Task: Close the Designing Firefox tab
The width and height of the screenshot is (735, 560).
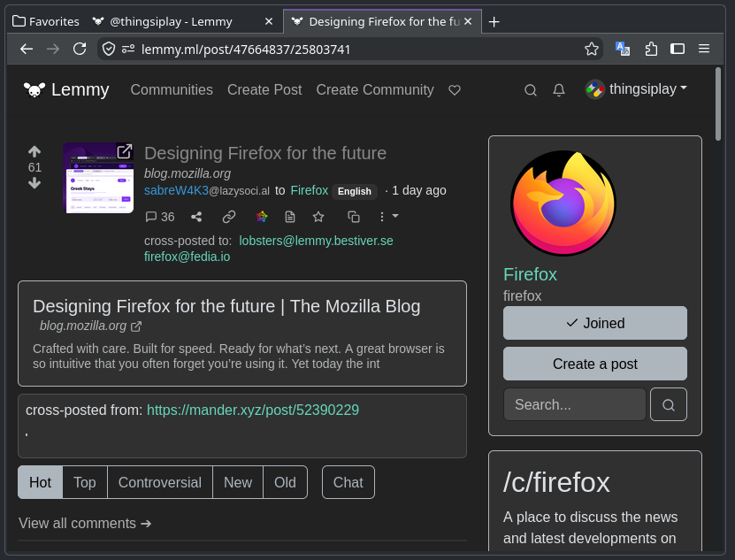Action: pos(468,21)
